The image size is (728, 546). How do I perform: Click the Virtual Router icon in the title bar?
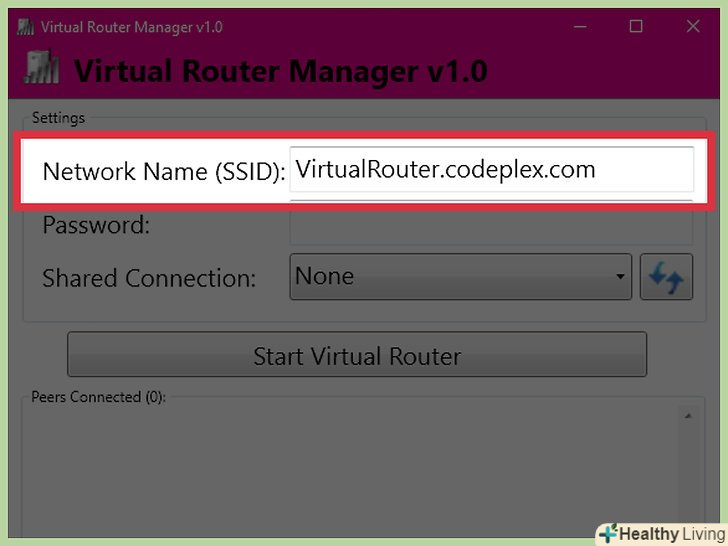26,27
